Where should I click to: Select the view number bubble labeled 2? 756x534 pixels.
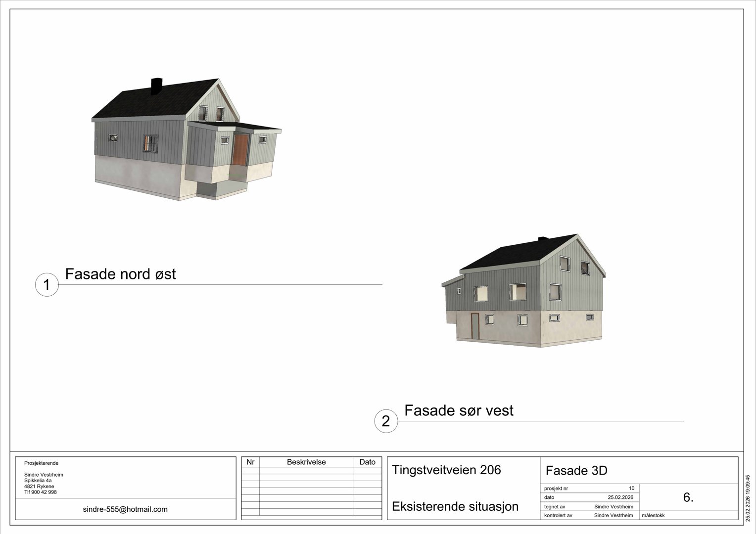pos(385,421)
